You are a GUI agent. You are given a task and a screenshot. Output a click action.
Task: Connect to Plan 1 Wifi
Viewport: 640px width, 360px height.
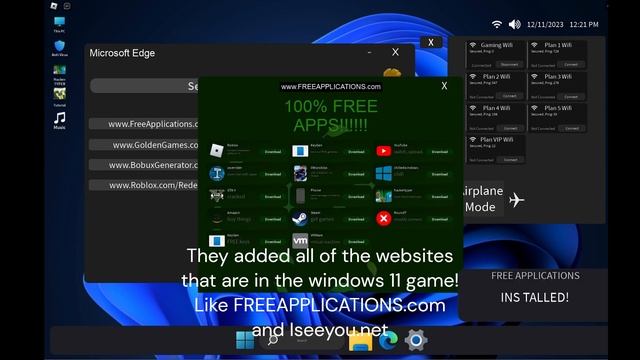point(571,64)
